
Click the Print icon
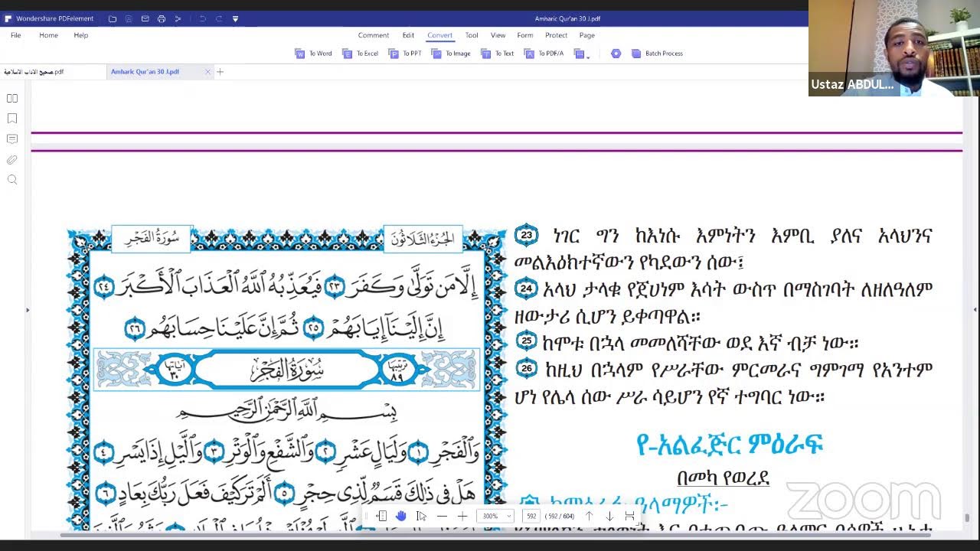[x=162, y=18]
